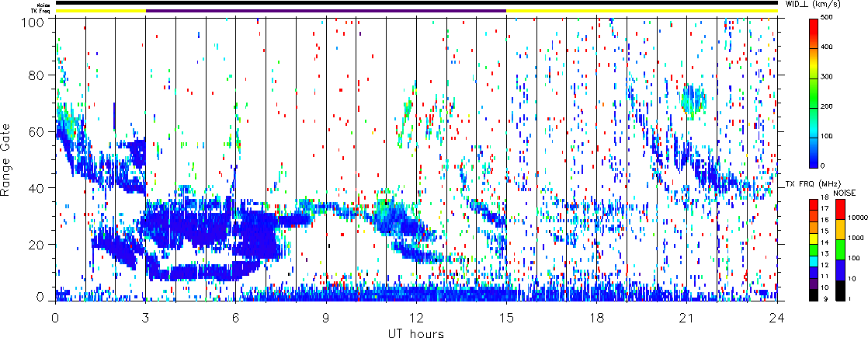Image resolution: width=868 pixels, height=338 pixels.
Task: Pick the orange 15–16 MHz TX FRQ swatch
Action: 814,227
